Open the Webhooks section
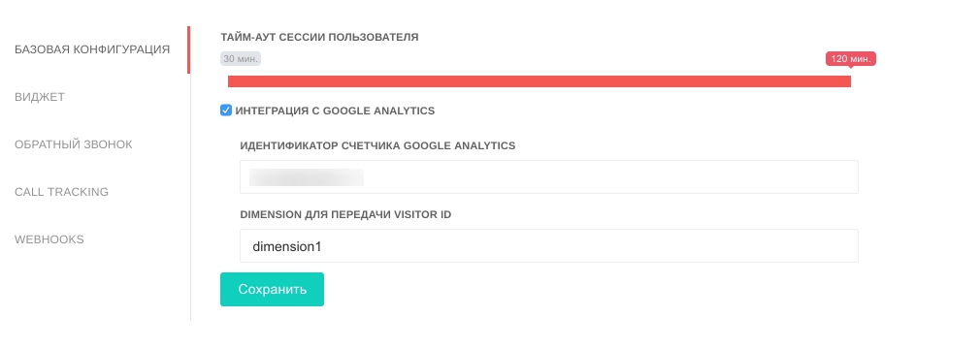This screenshot has height=349, width=980. [x=49, y=239]
